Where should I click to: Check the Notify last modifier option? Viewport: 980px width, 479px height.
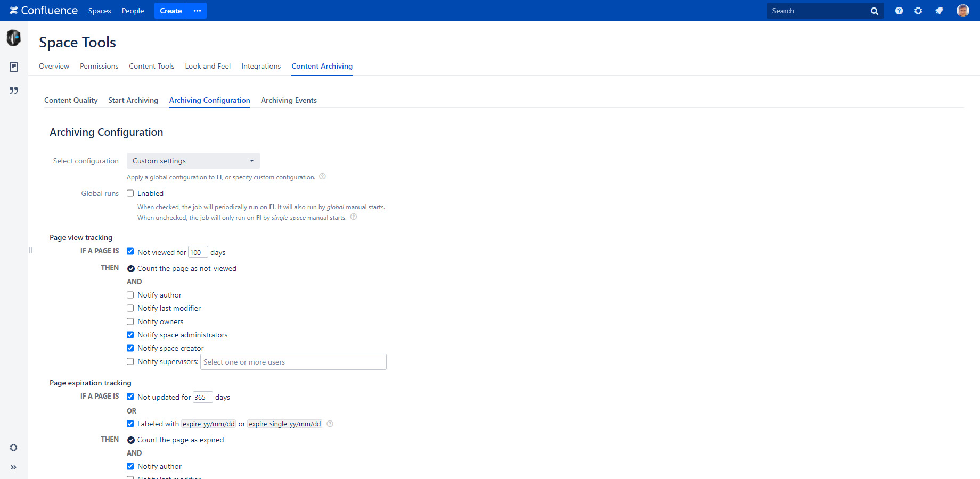[130, 308]
